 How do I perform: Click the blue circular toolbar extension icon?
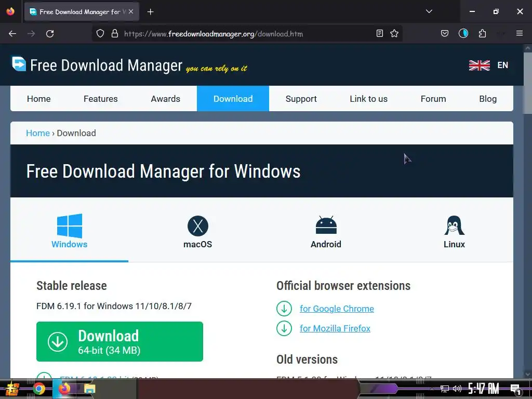(463, 33)
